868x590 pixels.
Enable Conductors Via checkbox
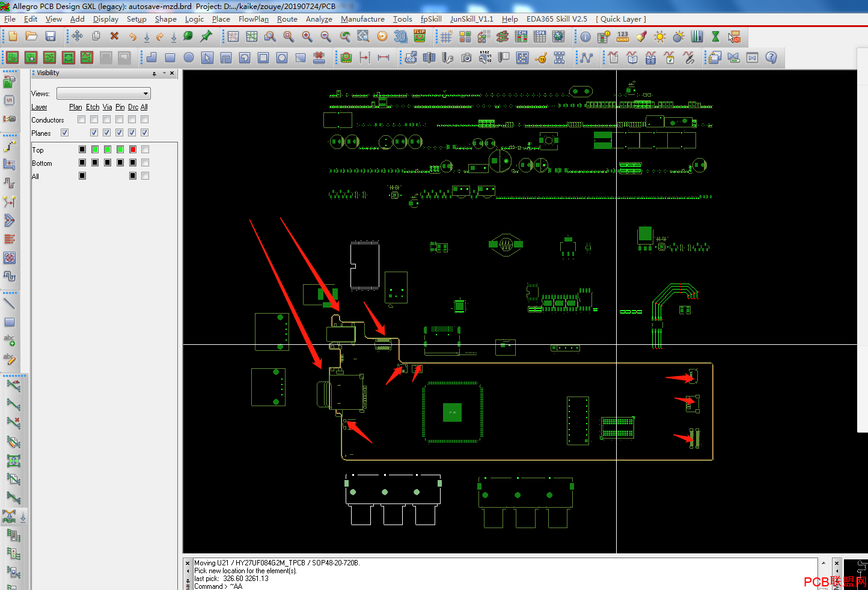[x=107, y=120]
